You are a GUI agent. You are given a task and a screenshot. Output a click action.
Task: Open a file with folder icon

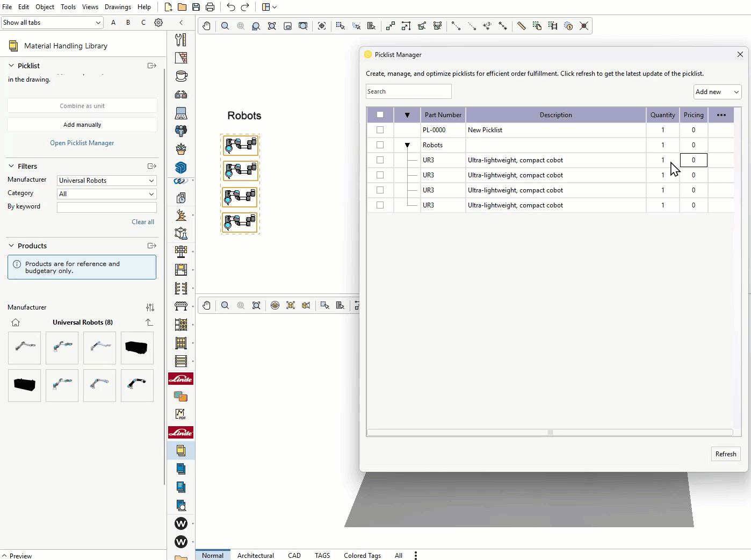coord(182,7)
